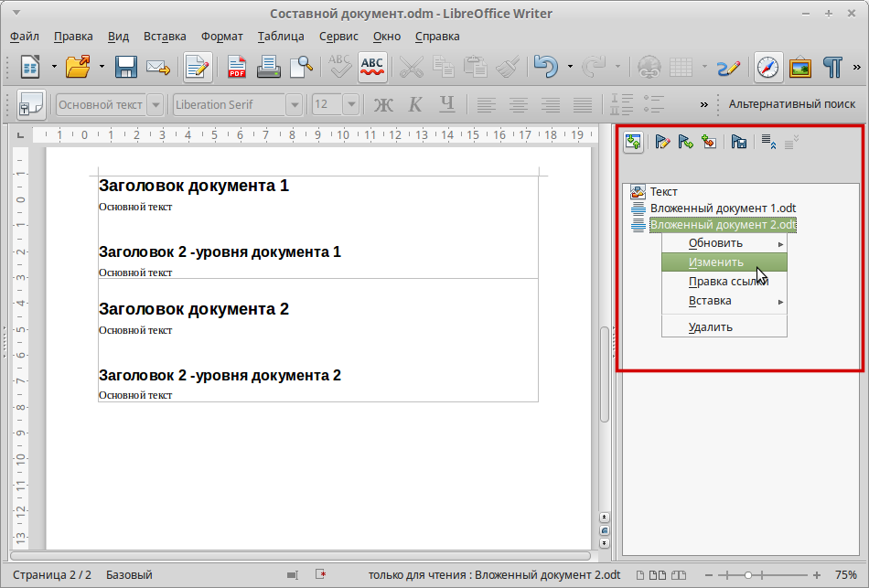
Task: Choose Изменить in context menu
Action: coord(724,262)
